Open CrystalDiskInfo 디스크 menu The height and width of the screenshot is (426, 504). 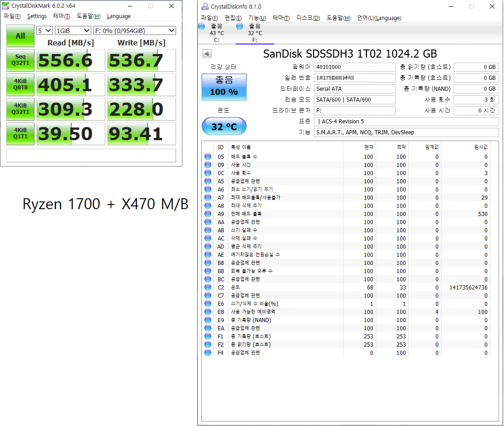coord(308,18)
